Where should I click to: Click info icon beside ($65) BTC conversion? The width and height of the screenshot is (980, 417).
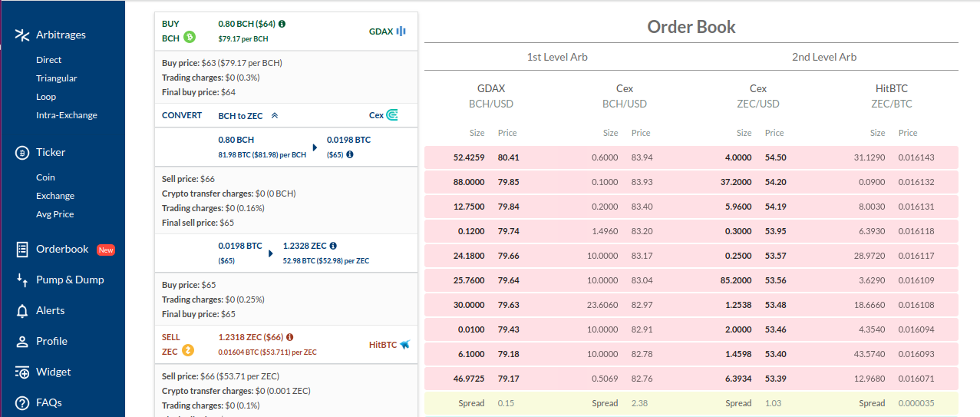click(x=349, y=154)
